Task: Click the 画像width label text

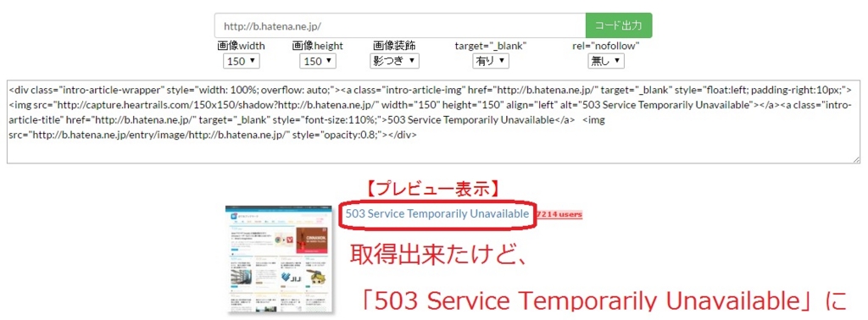Action: 242,46
